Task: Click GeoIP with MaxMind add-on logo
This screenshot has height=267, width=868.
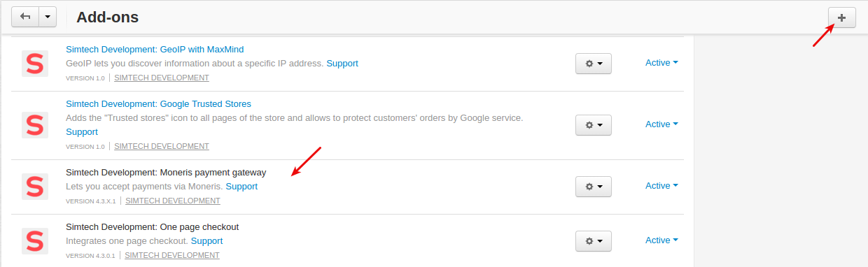Action: pyautogui.click(x=34, y=64)
